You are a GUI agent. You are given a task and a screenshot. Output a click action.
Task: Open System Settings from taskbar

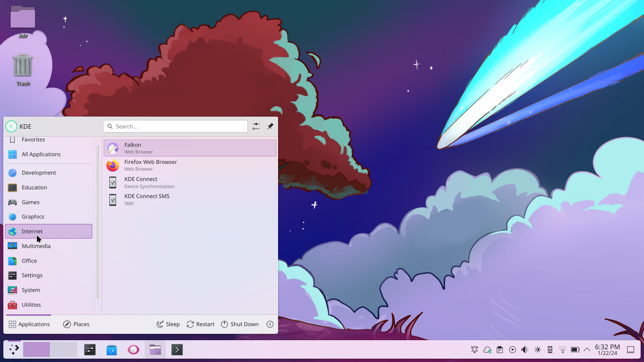pos(90,350)
